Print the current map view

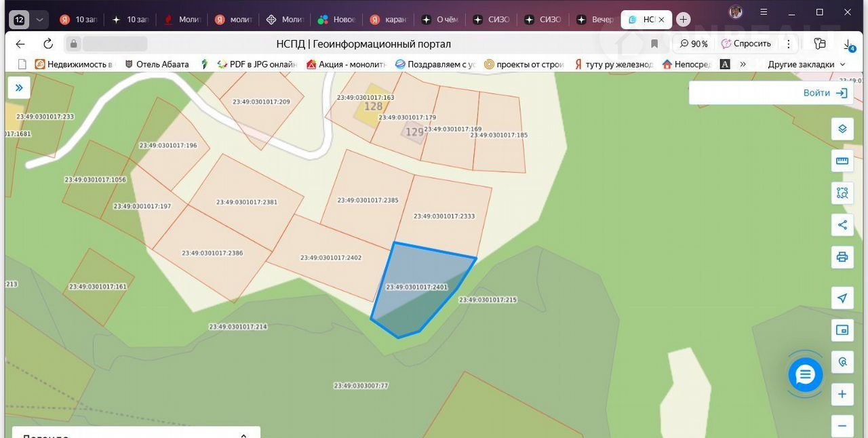pos(842,257)
